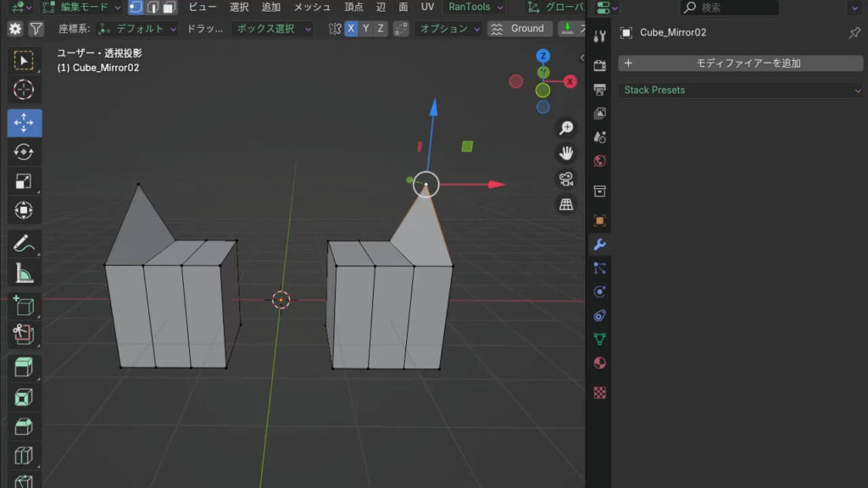Open the Physics properties tab icon

599,291
